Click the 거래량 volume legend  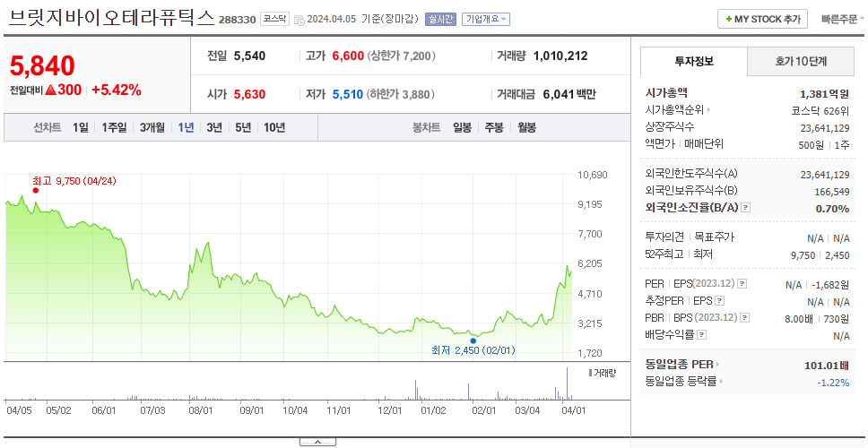coord(603,373)
